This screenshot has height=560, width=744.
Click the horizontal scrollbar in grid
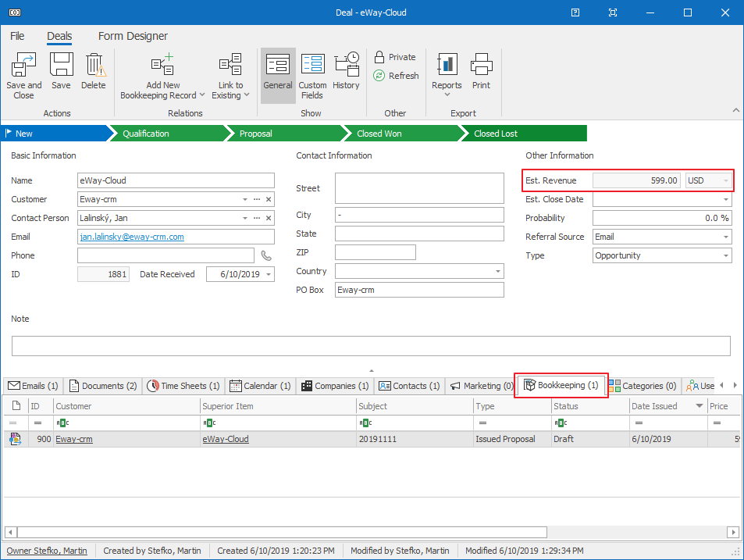(282, 532)
